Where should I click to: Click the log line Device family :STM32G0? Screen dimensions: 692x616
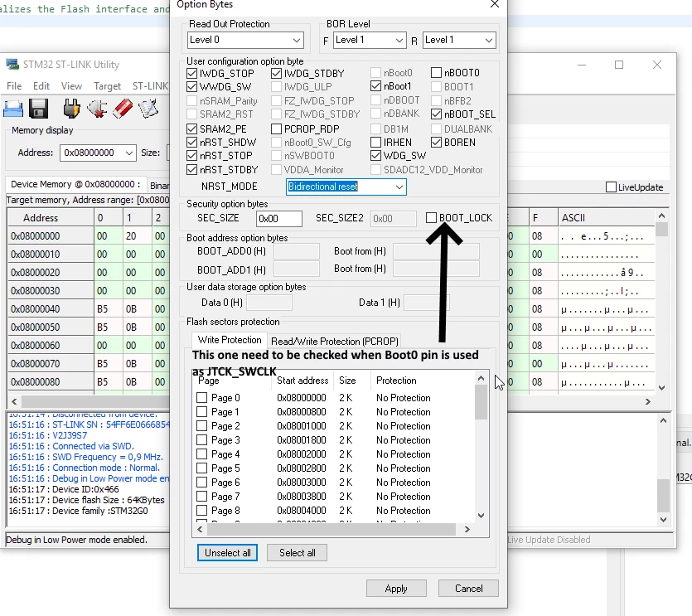(78, 511)
